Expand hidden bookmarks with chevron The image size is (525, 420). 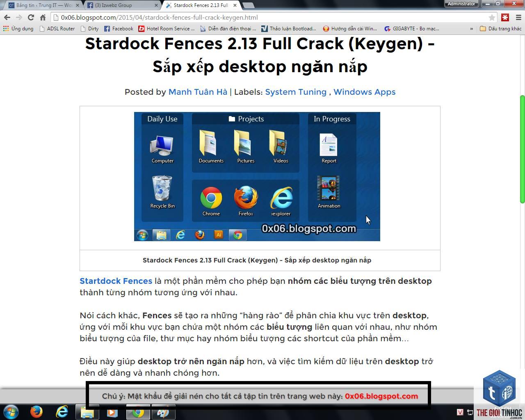[x=471, y=29]
